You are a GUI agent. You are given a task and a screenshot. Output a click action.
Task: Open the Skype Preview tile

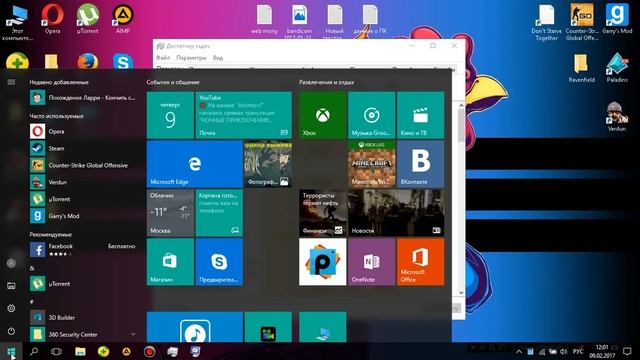[219, 262]
